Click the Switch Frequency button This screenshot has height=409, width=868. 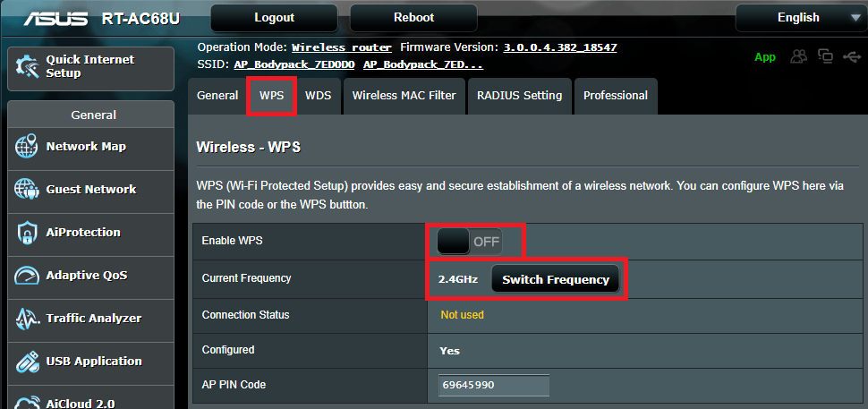tap(555, 279)
